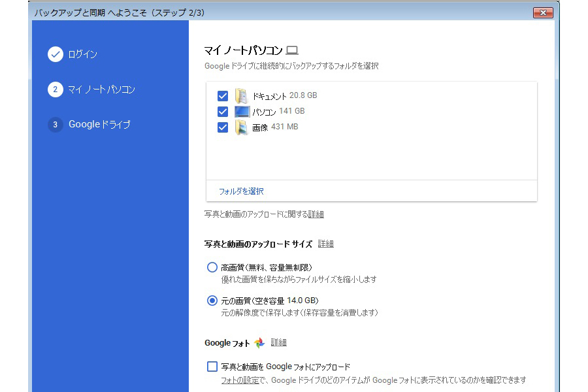The width and height of the screenshot is (588, 392).
Task: Open 詳細 link next to upload size heading
Action: click(325, 244)
